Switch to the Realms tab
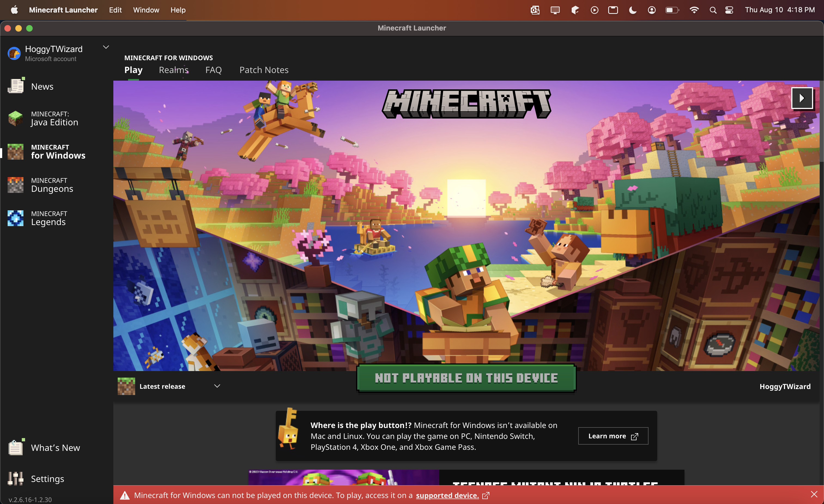The height and width of the screenshot is (504, 824). coord(174,70)
